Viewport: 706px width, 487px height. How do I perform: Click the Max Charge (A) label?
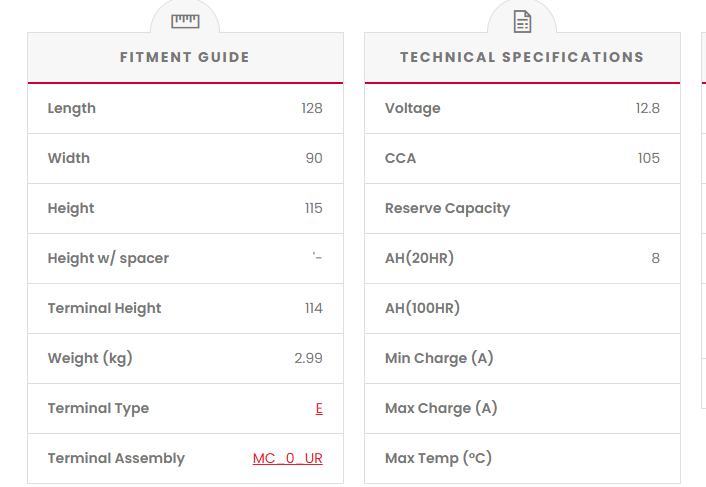441,408
